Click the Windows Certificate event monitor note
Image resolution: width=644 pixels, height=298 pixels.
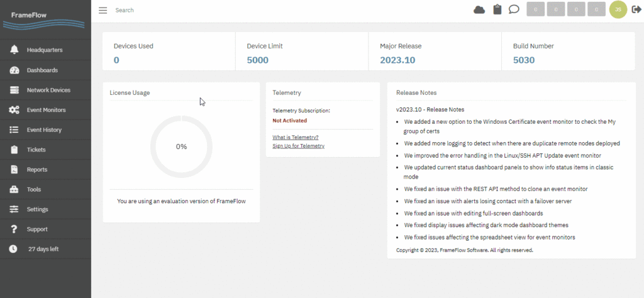[509, 126]
